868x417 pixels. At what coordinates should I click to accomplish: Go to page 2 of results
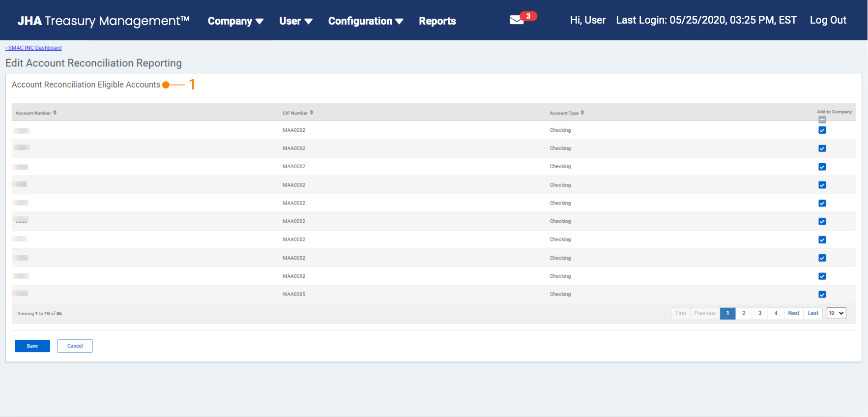(744, 313)
